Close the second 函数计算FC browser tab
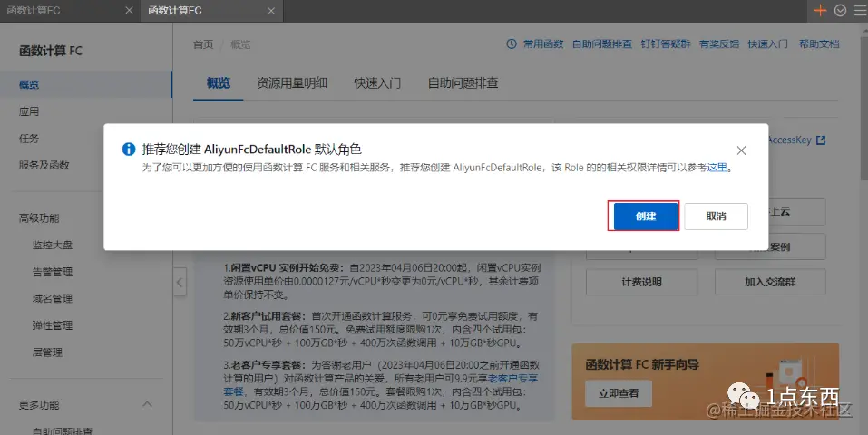This screenshot has width=868, height=435. (x=271, y=11)
